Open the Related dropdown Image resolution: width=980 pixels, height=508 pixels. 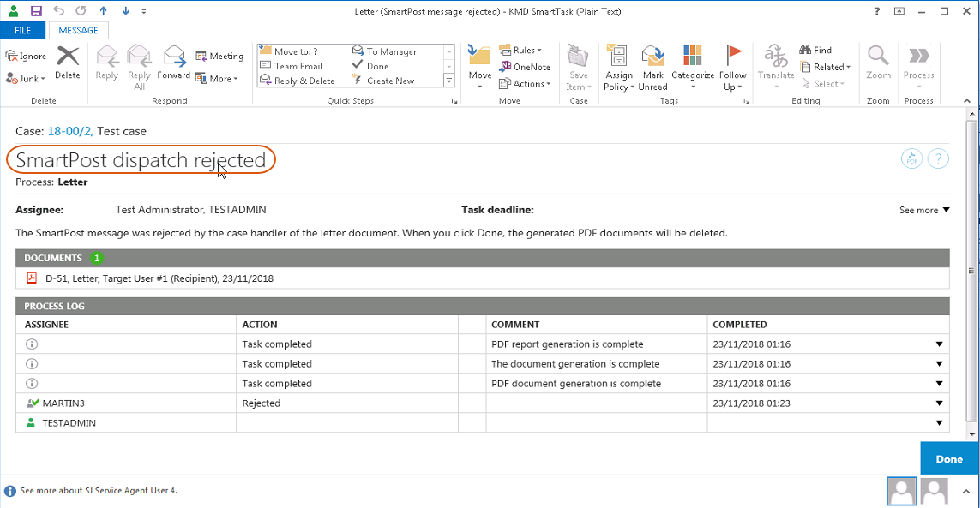[826, 67]
